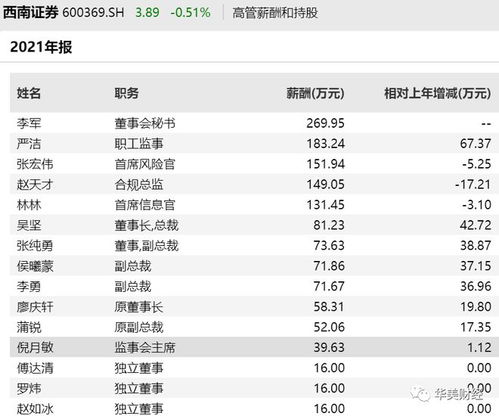499x416 pixels.
Task: Sort by the 姓名 column header
Action: coord(29,93)
